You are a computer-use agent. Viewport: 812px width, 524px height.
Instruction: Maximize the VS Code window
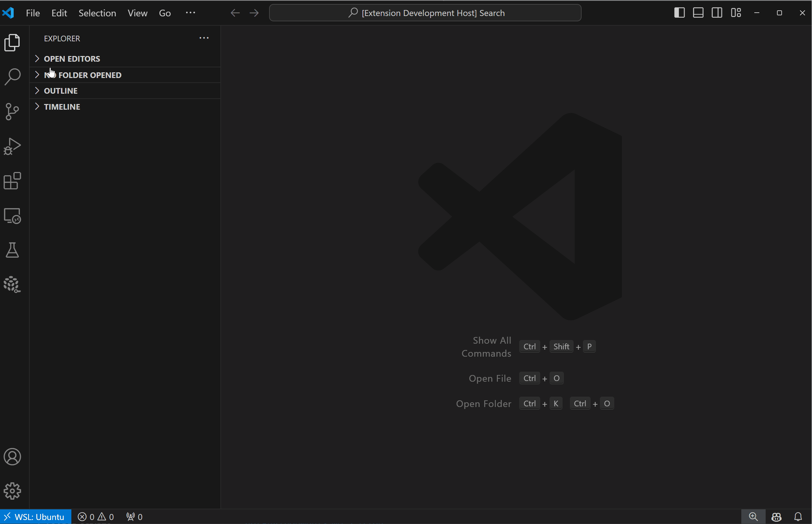coord(779,13)
